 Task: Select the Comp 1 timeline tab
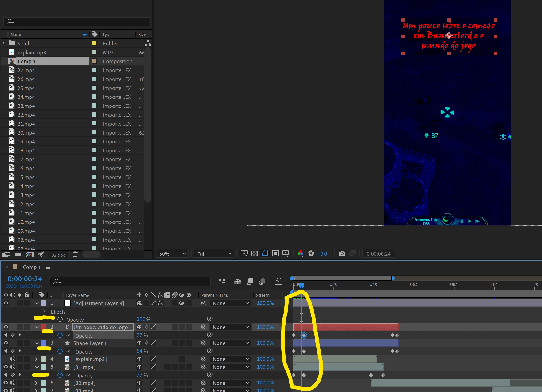31,267
